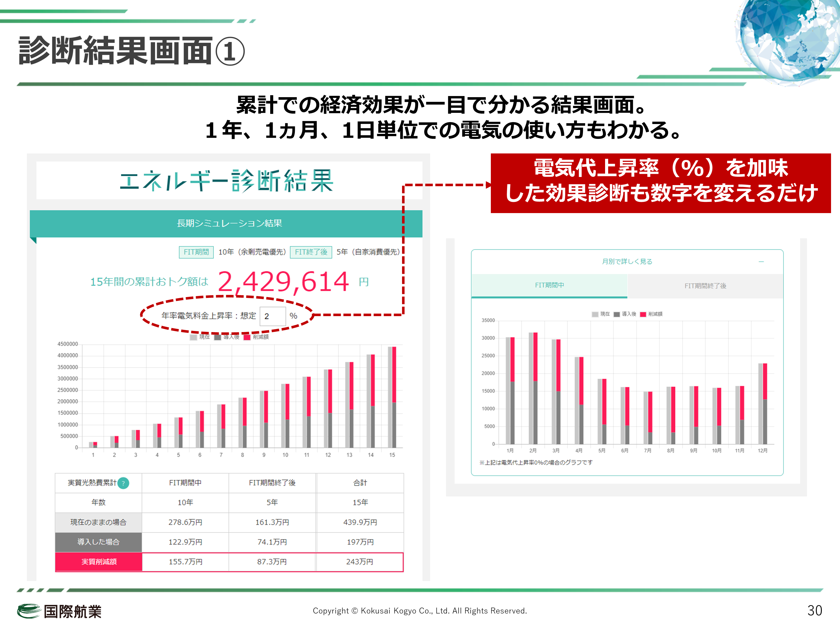The image size is (840, 630).
Task: Toggle 現在 legend in monthly chart
Action: coord(601,314)
